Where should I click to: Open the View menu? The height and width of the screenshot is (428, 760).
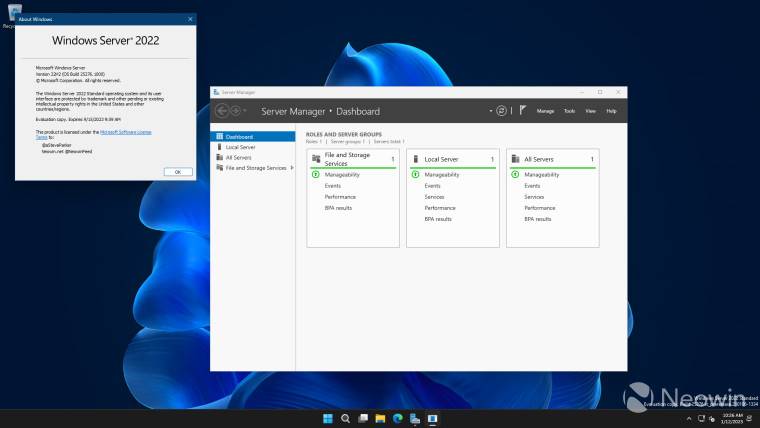[x=590, y=111]
